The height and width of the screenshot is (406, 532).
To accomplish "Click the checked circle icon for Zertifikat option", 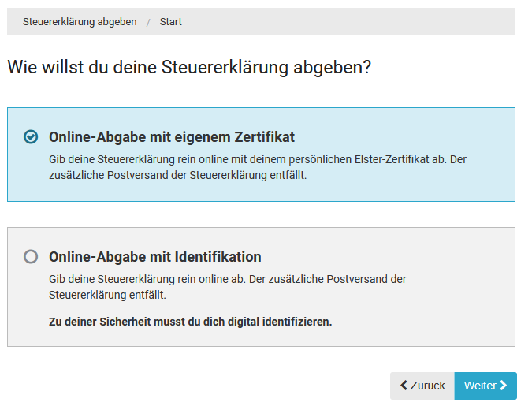I will (x=31, y=137).
